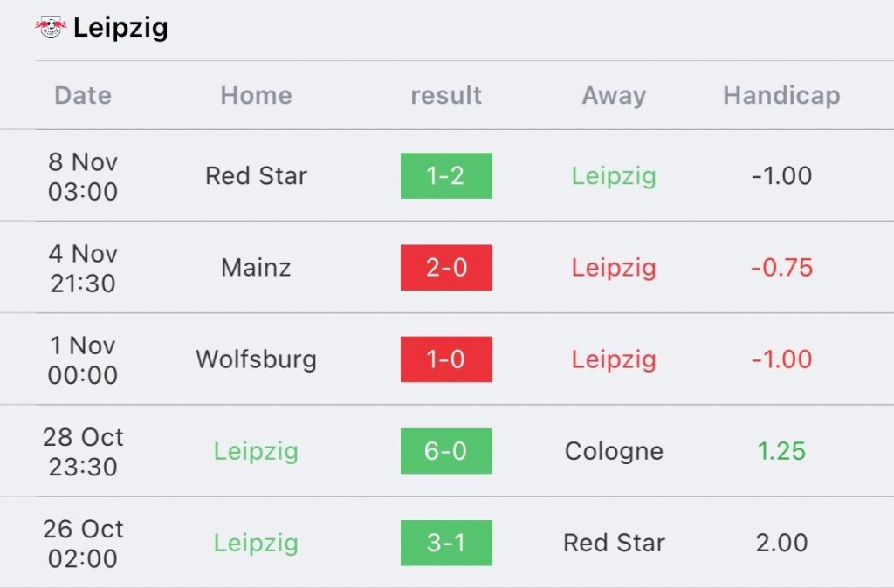Open the 6-0 green result badge
The height and width of the screenshot is (588, 894).
tap(446, 451)
